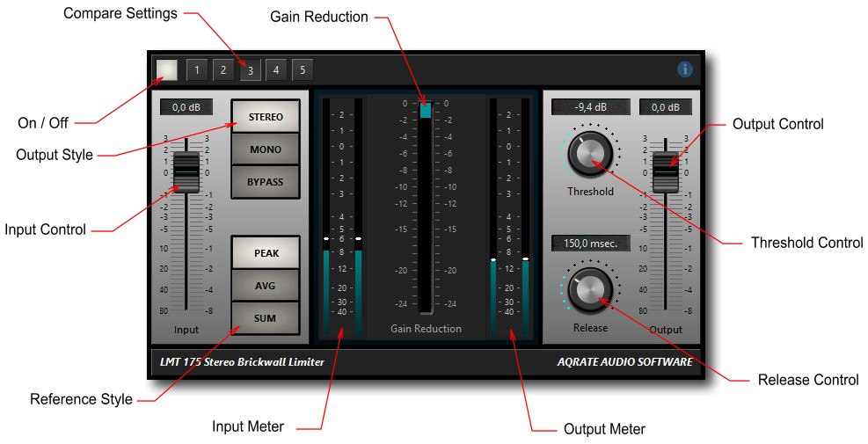Click the 150,0 msec. release value field
Image resolution: width=868 pixels, height=444 pixels.
click(591, 243)
